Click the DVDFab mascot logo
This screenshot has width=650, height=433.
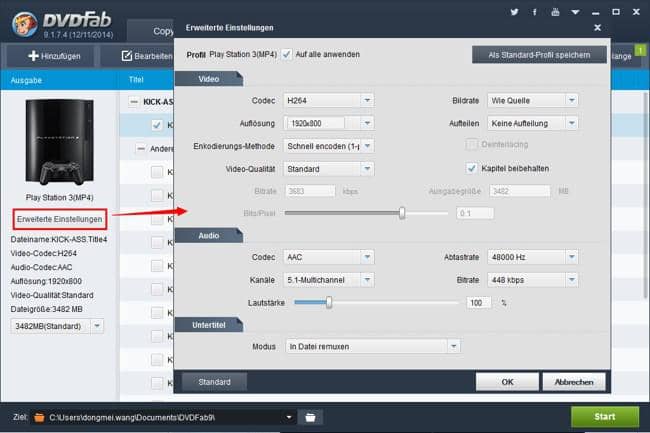click(x=24, y=24)
